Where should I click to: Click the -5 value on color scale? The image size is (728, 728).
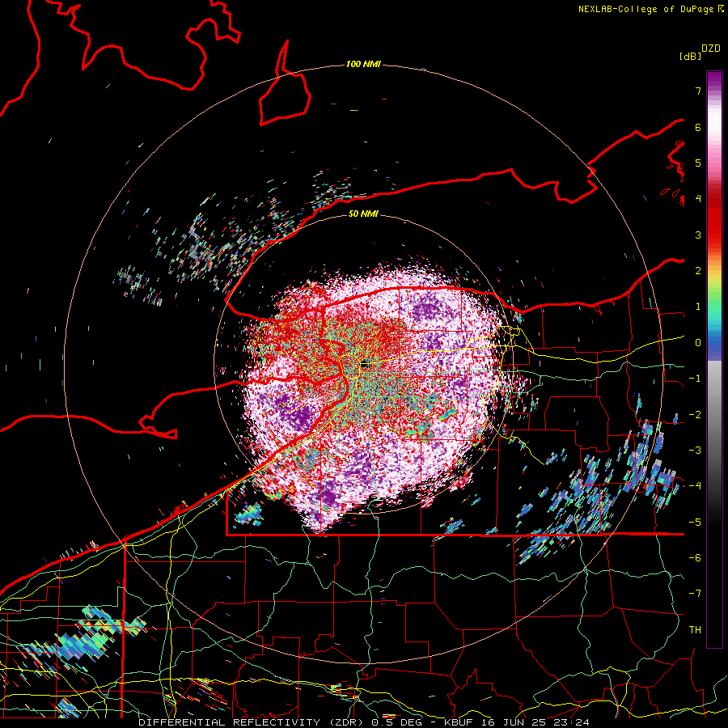coord(695,523)
